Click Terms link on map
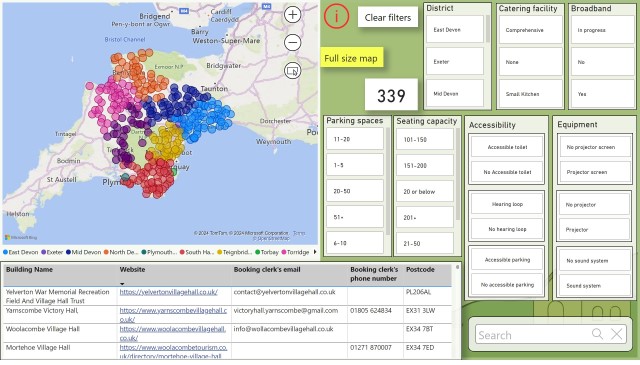This screenshot has height=365, width=640. [299, 233]
